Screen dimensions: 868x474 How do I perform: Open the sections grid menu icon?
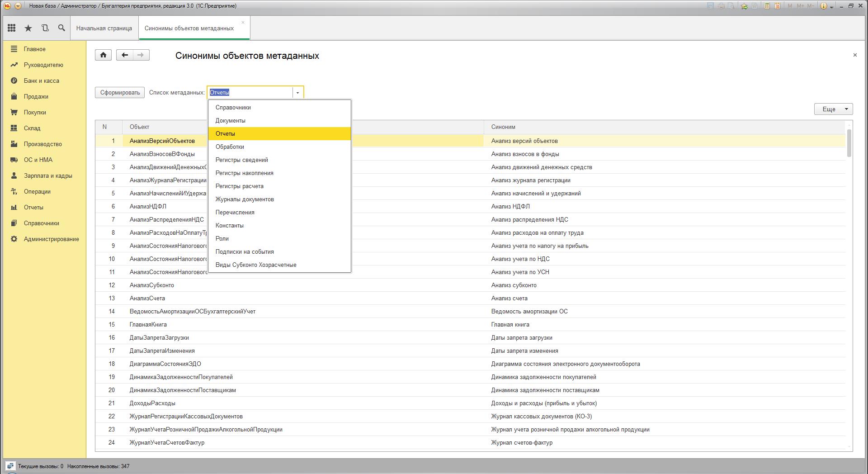point(11,28)
